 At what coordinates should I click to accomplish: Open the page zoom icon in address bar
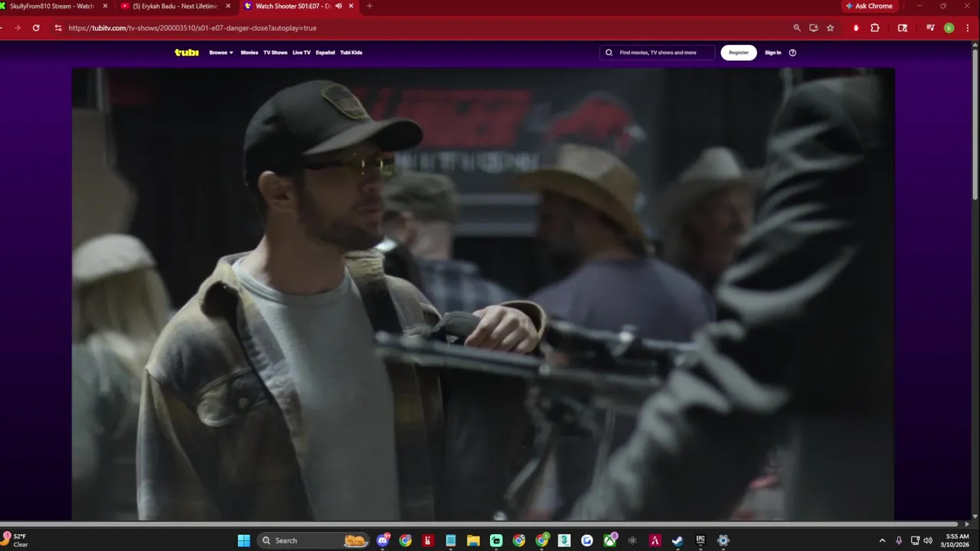(797, 28)
